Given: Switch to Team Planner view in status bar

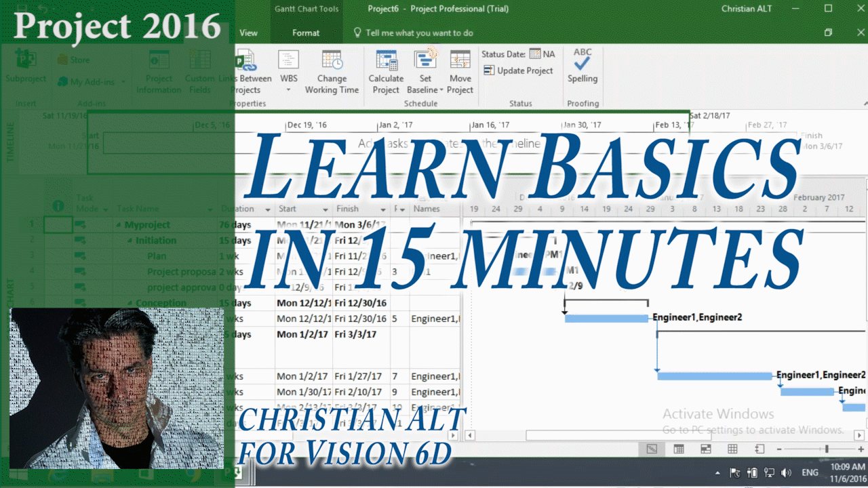Looking at the screenshot, I should 705,449.
